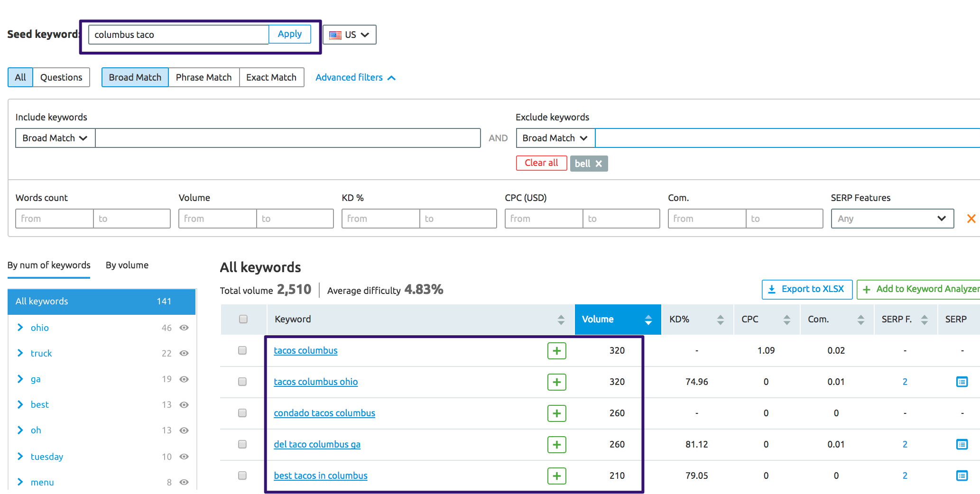Switch to Phrase Match
The image size is (980, 494).
click(204, 77)
